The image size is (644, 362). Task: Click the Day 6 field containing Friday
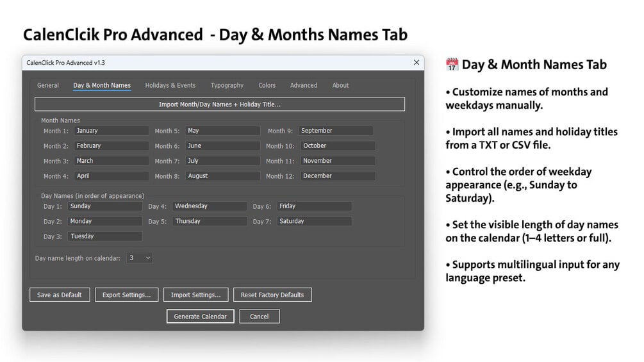[x=314, y=206]
